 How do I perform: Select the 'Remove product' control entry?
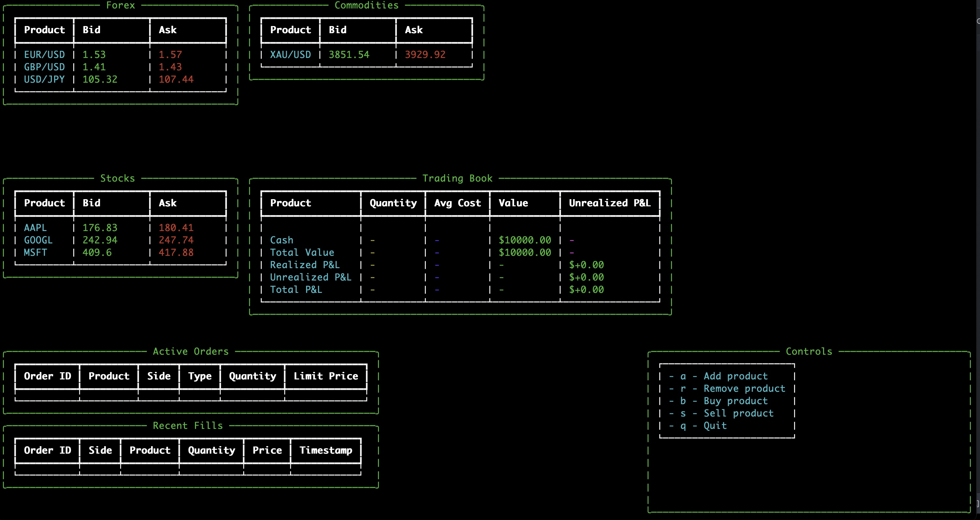(x=744, y=389)
